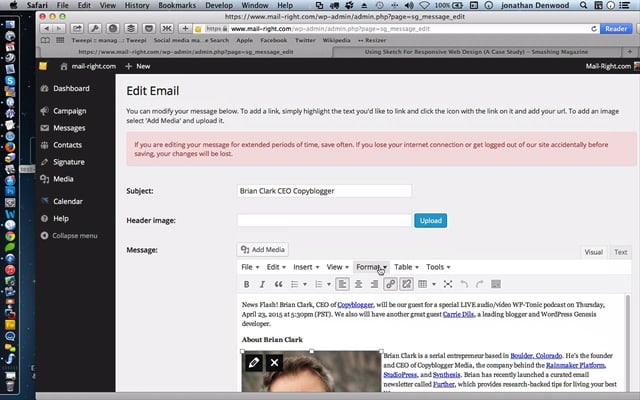640x400 pixels.
Task: Click the numbered list icon
Action: pos(319,284)
